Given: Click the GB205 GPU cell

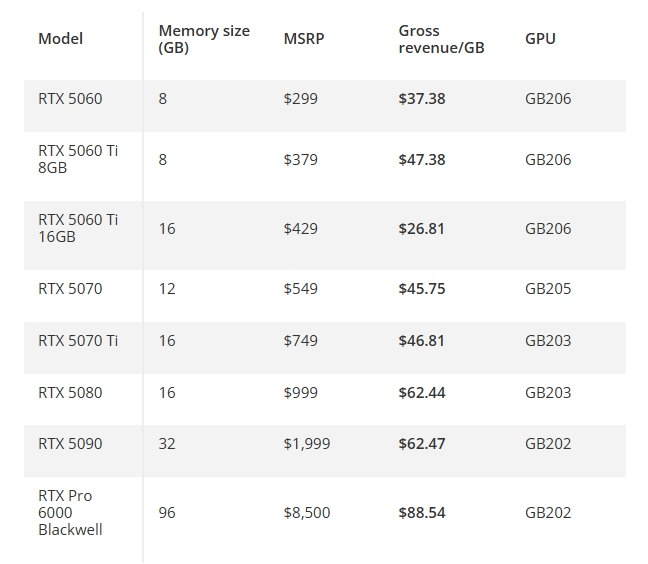Looking at the screenshot, I should click(548, 289).
